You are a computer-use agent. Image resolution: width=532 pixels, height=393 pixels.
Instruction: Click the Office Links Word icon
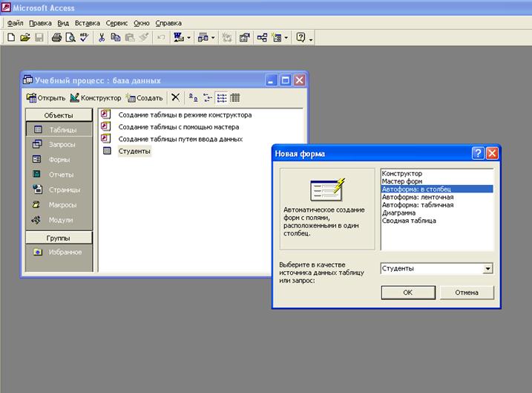pyautogui.click(x=179, y=37)
